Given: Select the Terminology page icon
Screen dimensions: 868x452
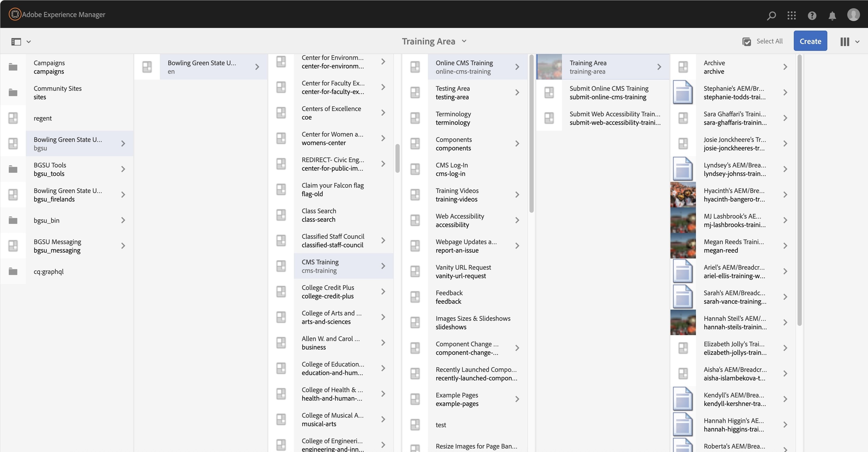Looking at the screenshot, I should tap(415, 118).
